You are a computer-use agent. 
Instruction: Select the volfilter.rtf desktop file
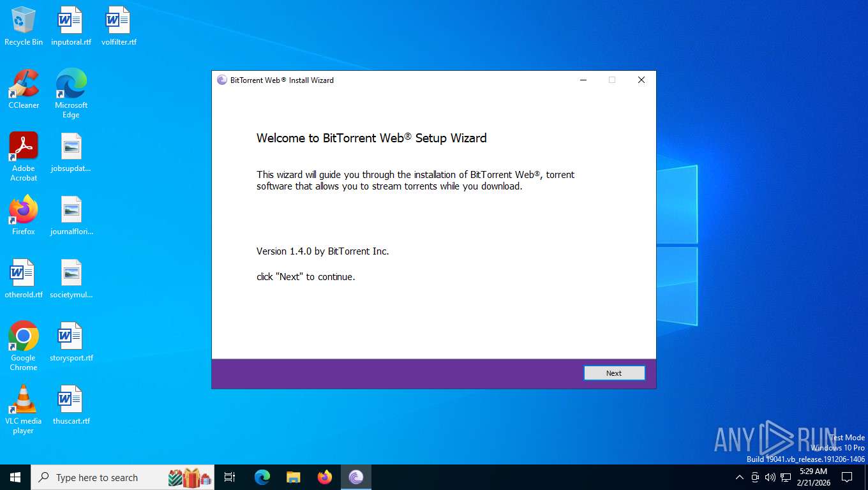click(119, 26)
